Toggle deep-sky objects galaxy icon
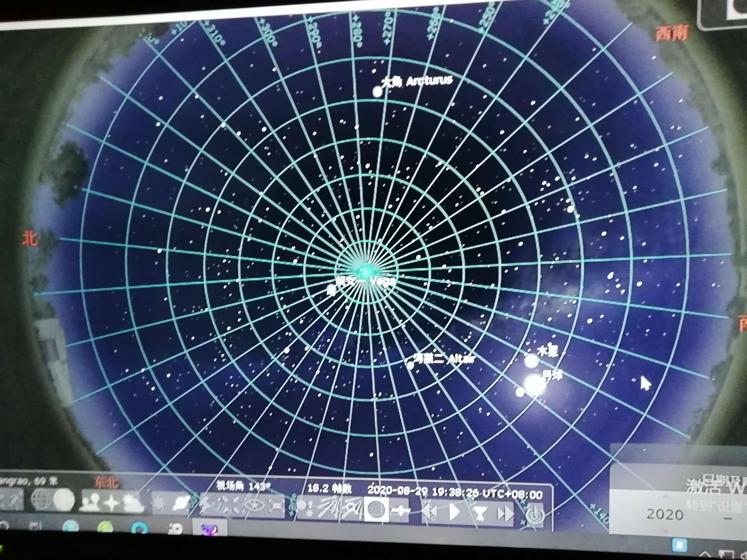The image size is (747, 560). pyautogui.click(x=159, y=503)
